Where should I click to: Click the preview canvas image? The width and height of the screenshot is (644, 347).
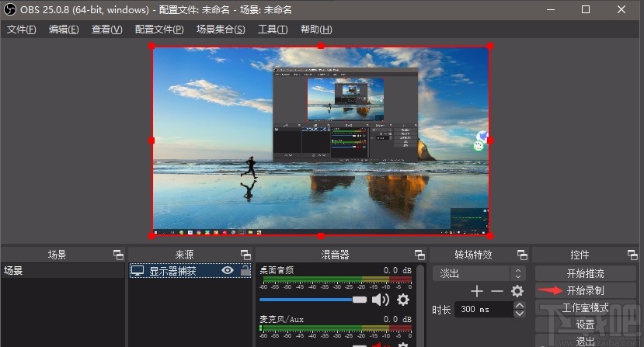[321, 141]
